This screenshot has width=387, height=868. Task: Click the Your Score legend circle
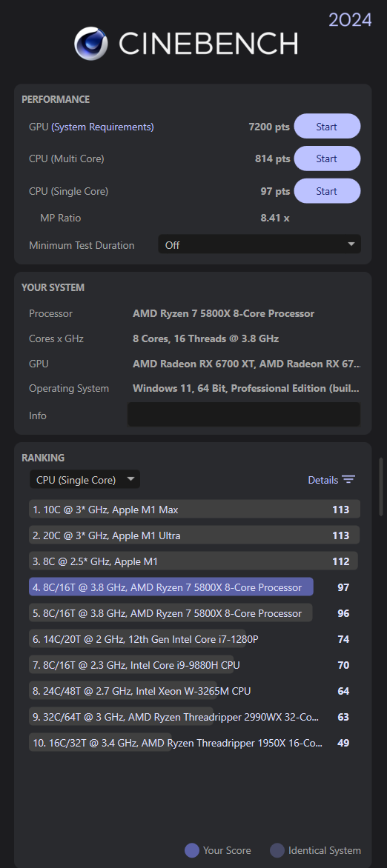pos(192,850)
